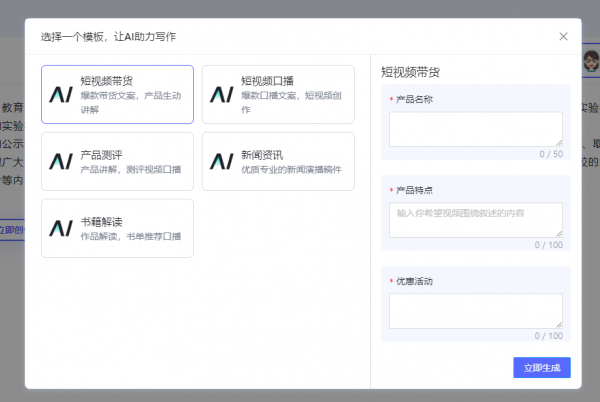Focus the 产品特点 text box
The image size is (600, 402).
click(x=476, y=220)
